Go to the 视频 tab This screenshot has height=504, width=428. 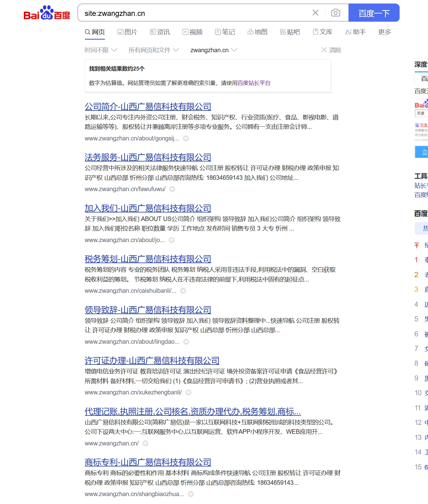point(193,32)
